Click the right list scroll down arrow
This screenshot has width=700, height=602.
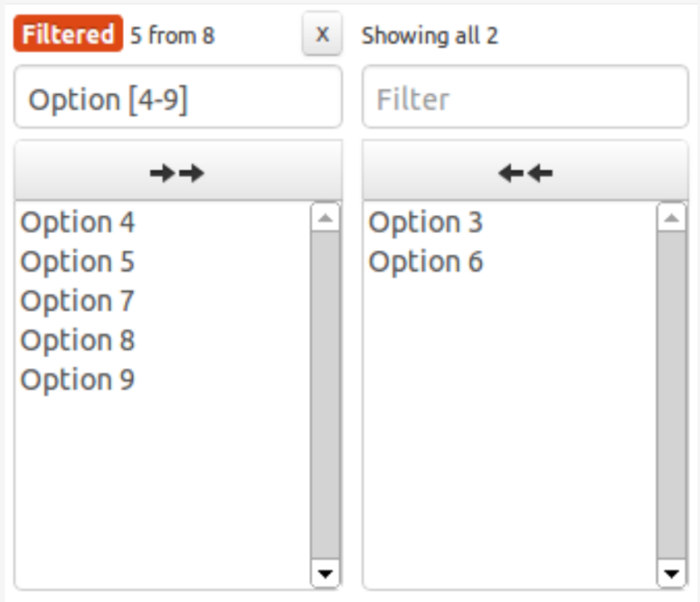click(672, 574)
